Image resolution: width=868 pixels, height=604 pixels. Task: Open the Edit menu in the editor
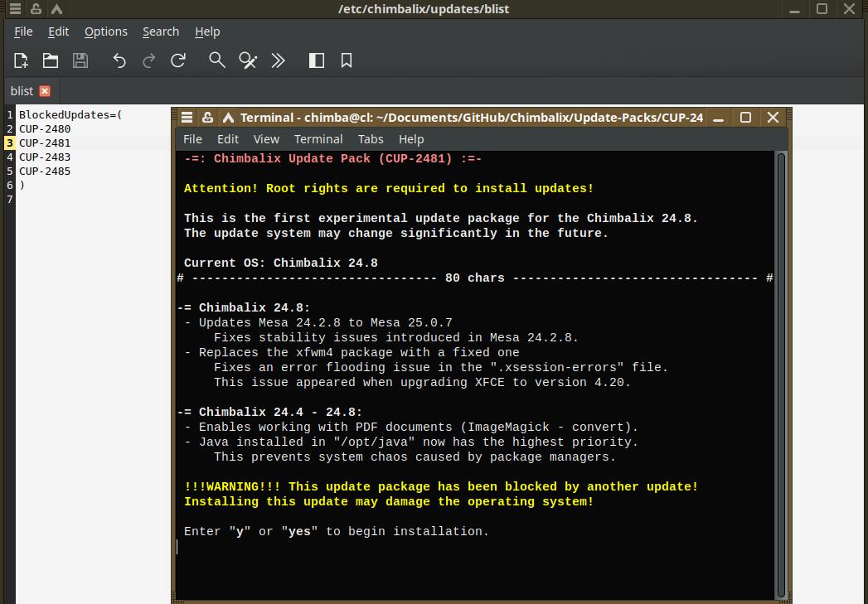click(x=58, y=31)
